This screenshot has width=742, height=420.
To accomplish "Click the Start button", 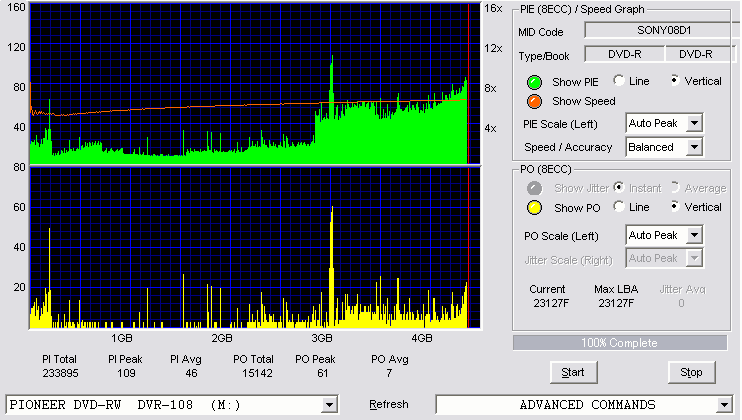I will coord(574,372).
